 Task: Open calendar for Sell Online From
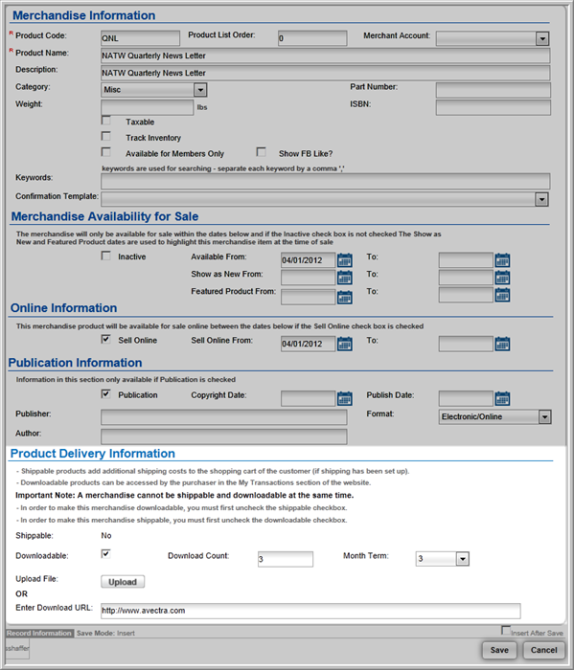(344, 344)
